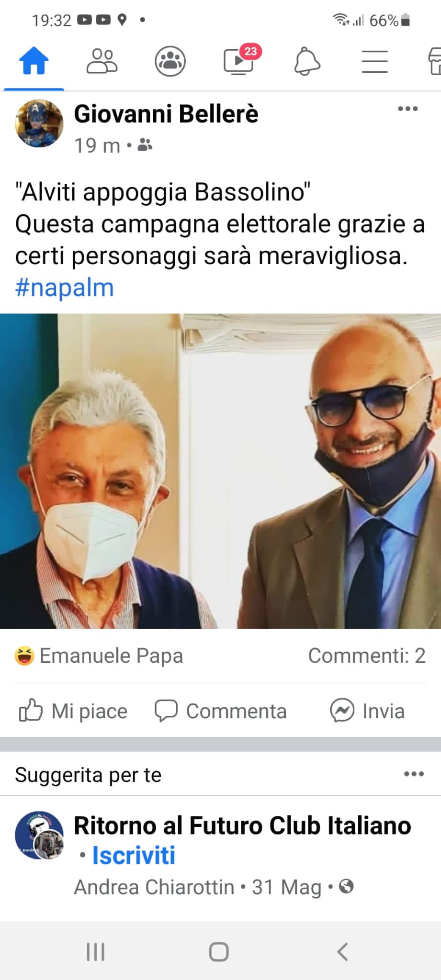Open Giovanni Bellerè's profile picture
The width and height of the screenshot is (441, 980).
39,123
